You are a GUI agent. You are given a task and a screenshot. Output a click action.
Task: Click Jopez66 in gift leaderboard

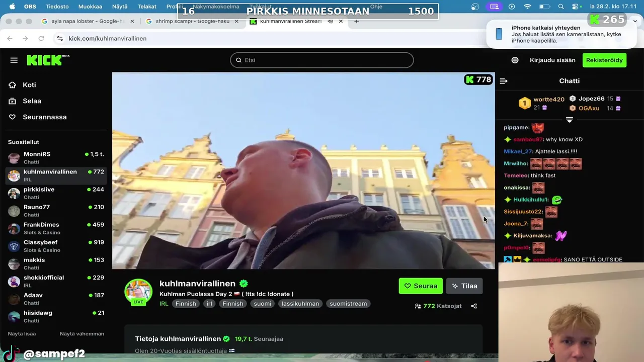pyautogui.click(x=591, y=99)
